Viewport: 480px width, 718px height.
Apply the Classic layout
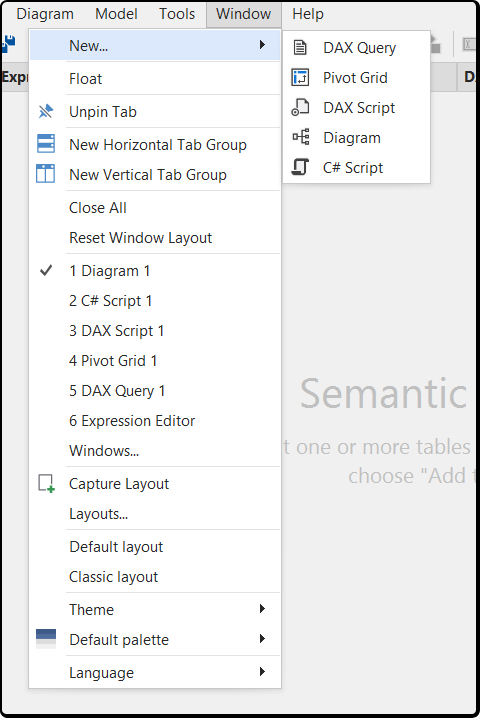[155, 577]
